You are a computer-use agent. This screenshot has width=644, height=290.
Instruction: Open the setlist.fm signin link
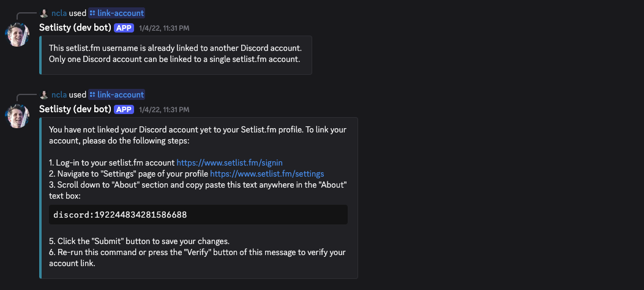(x=229, y=162)
